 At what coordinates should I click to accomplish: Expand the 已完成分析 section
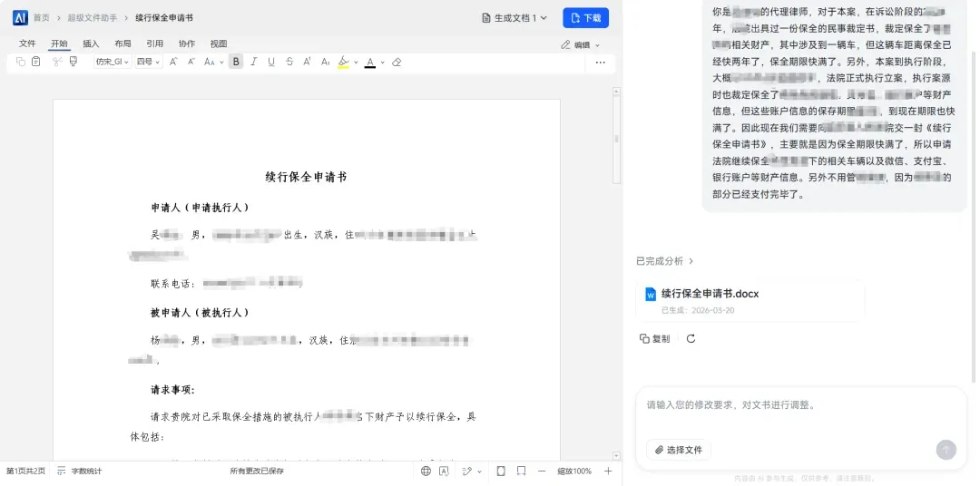tap(665, 261)
